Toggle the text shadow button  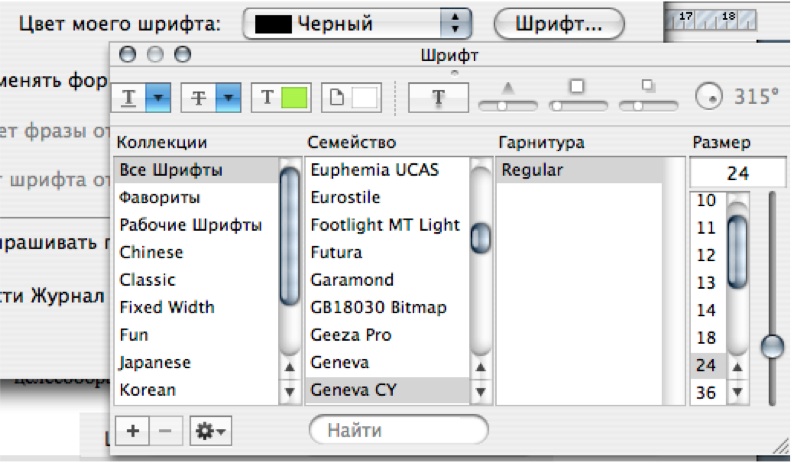tap(438, 97)
